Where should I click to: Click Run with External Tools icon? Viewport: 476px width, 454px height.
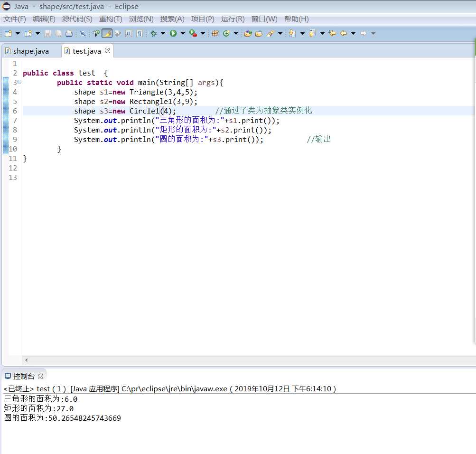[x=193, y=33]
